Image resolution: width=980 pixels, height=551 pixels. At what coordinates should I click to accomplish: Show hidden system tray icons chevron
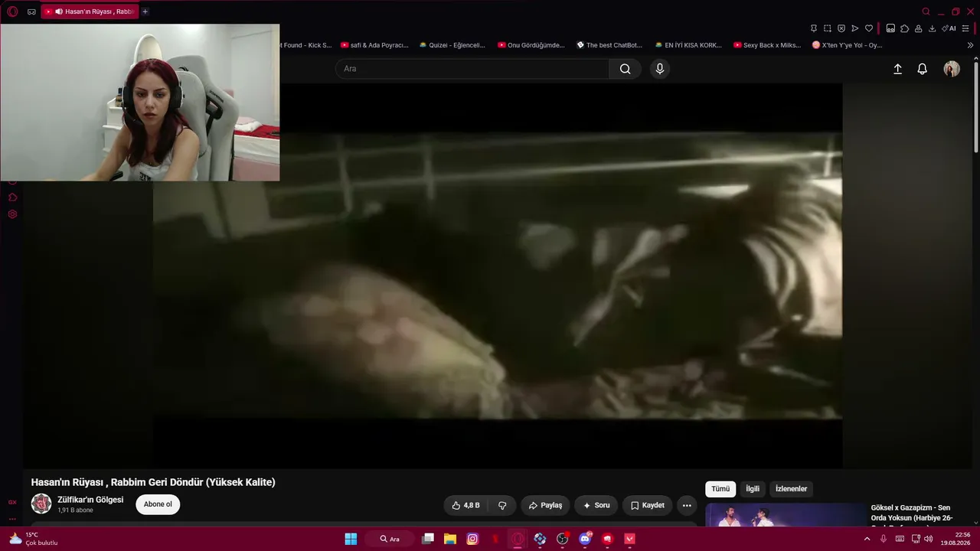(867, 539)
